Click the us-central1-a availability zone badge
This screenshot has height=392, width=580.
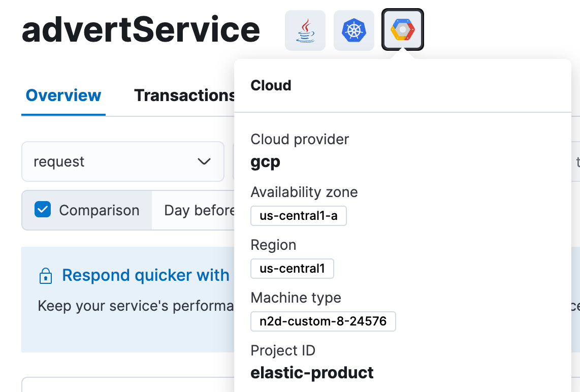click(298, 215)
